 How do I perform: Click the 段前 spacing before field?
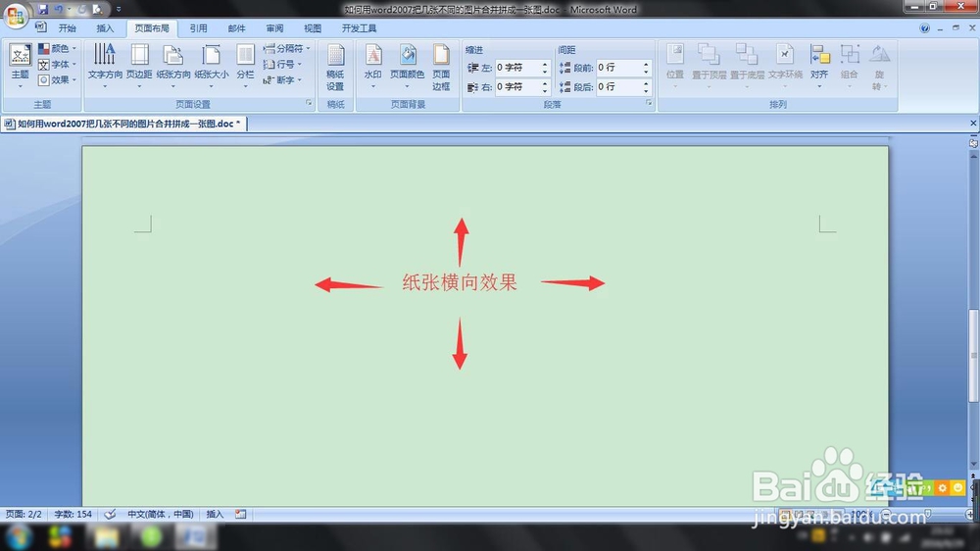click(x=618, y=68)
